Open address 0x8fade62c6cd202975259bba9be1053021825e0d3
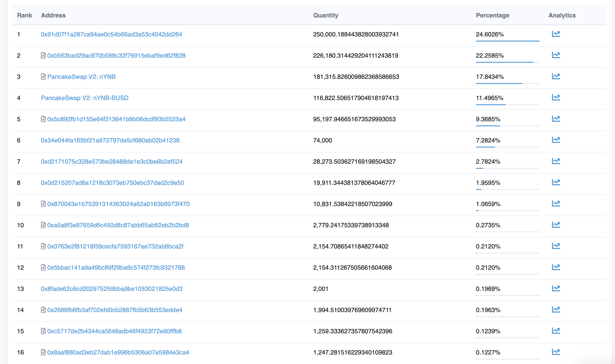The height and width of the screenshot is (364, 615). pos(112,289)
